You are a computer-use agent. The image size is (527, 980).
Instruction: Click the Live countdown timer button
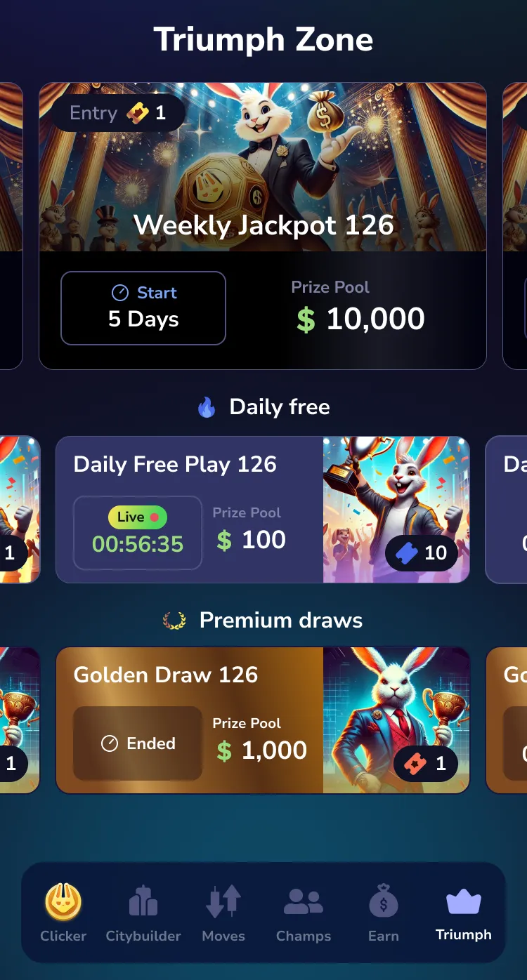tap(138, 533)
